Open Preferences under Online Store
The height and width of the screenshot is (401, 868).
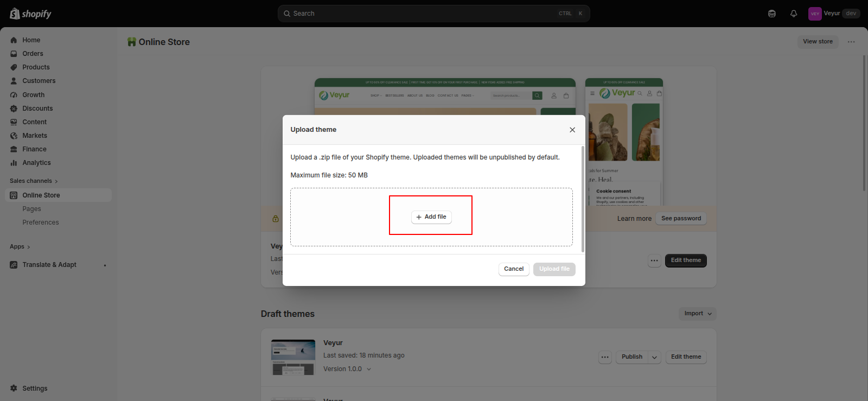coord(41,222)
